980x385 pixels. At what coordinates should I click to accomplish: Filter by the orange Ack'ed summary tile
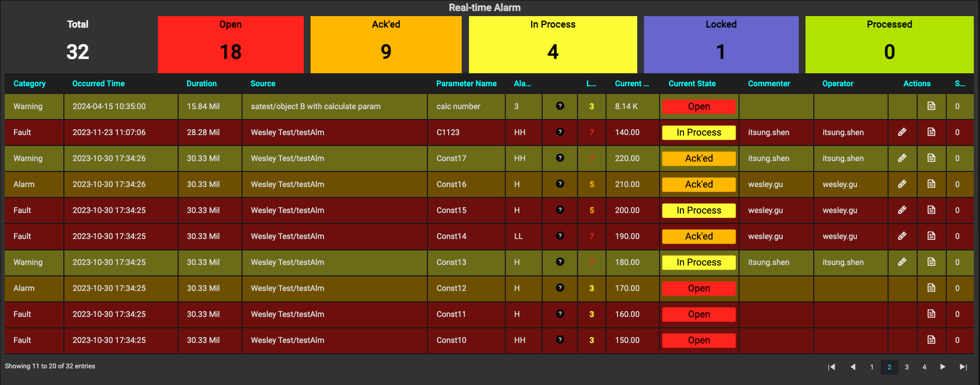(386, 45)
